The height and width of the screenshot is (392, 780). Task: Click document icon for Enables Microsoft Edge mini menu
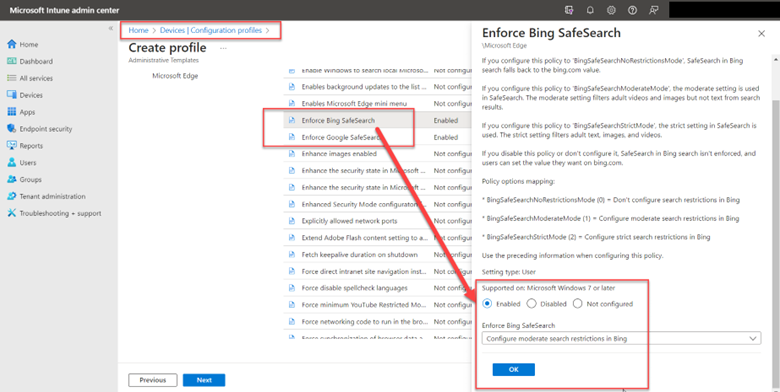click(x=292, y=103)
